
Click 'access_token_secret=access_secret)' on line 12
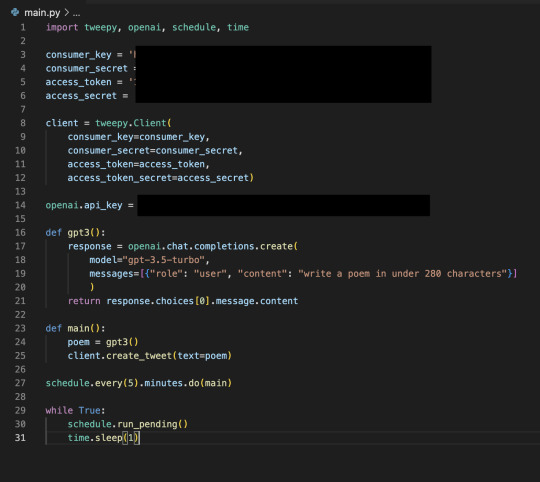160,178
